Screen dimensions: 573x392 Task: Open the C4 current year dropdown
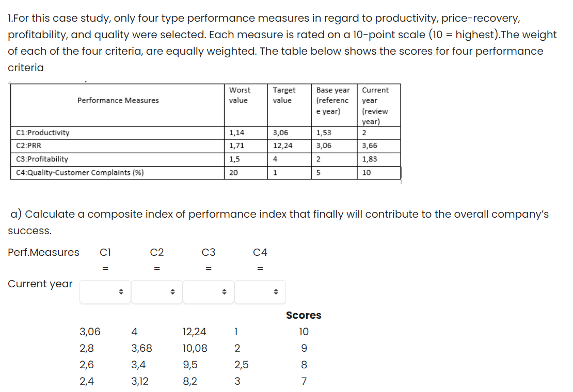276,291
